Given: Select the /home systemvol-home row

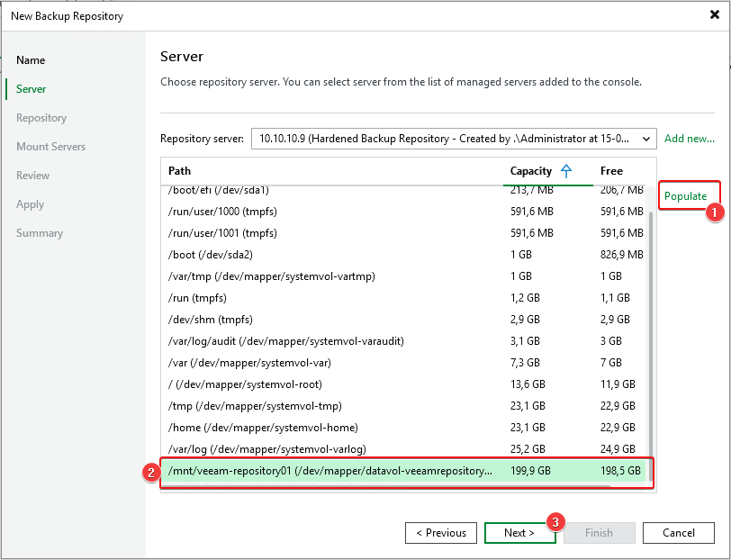Looking at the screenshot, I should click(x=263, y=428).
